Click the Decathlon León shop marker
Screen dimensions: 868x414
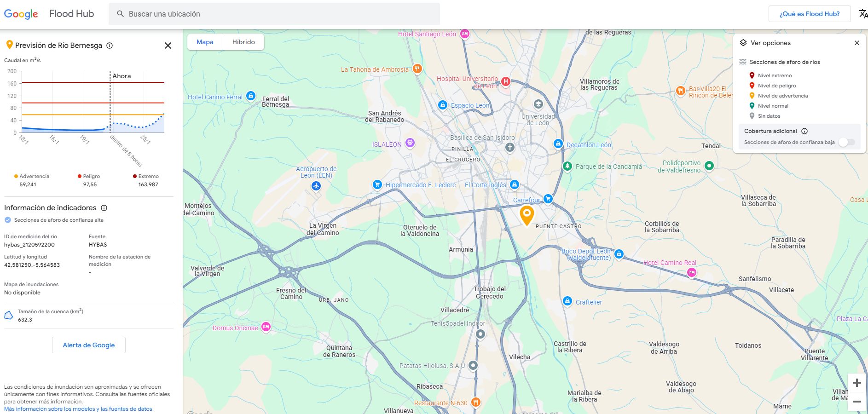pyautogui.click(x=558, y=144)
